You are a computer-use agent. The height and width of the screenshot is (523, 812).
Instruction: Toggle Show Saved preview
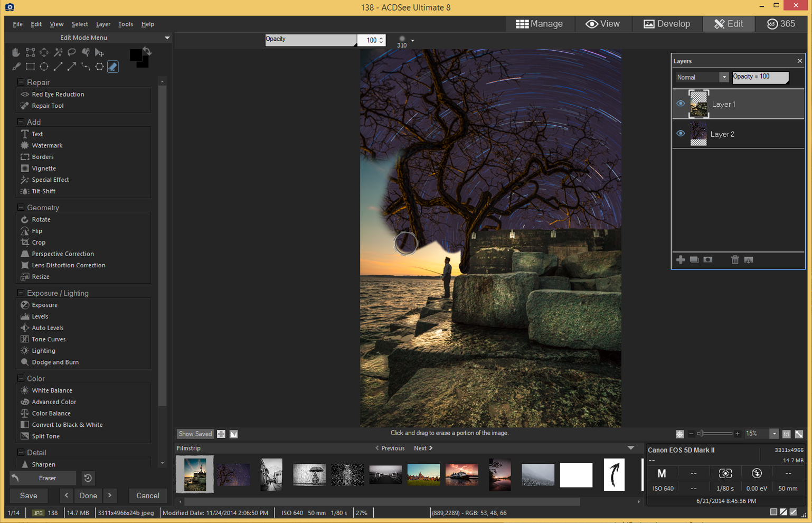[195, 434]
